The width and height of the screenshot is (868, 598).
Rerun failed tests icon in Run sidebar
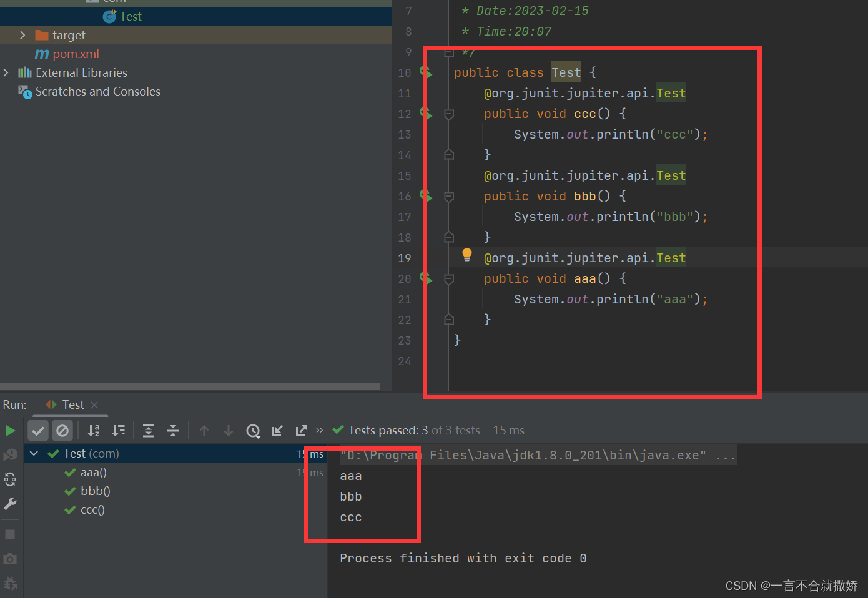11,455
